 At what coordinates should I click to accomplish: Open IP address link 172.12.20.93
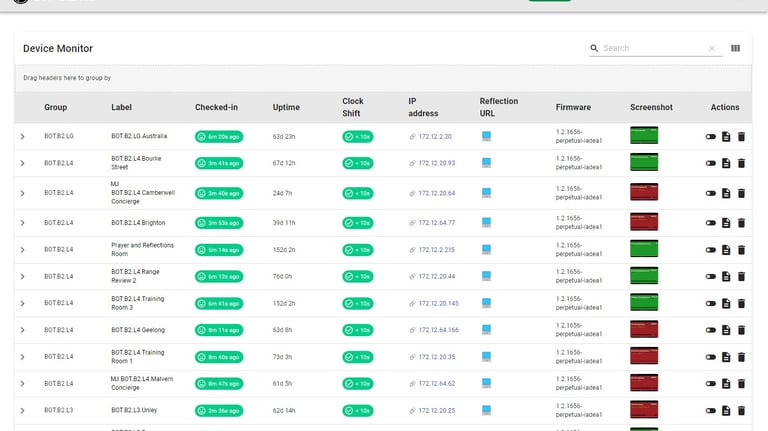point(436,163)
